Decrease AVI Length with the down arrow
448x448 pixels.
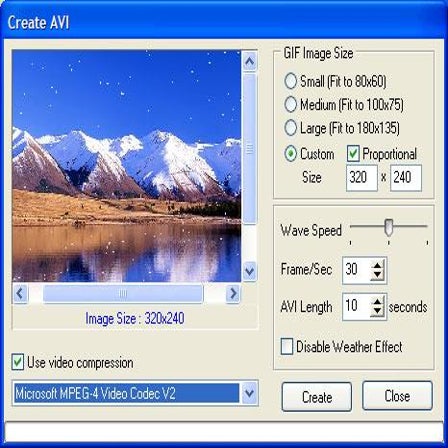(377, 311)
